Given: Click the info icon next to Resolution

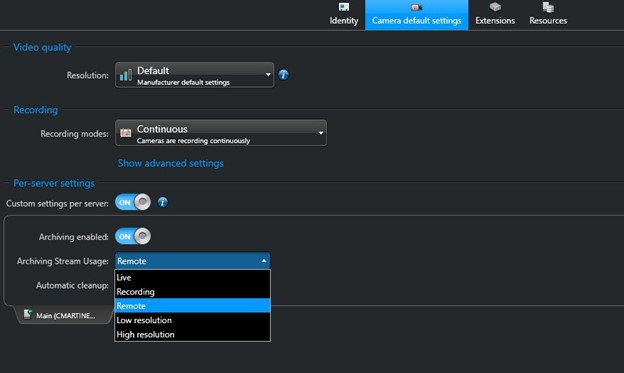Looking at the screenshot, I should 283,75.
